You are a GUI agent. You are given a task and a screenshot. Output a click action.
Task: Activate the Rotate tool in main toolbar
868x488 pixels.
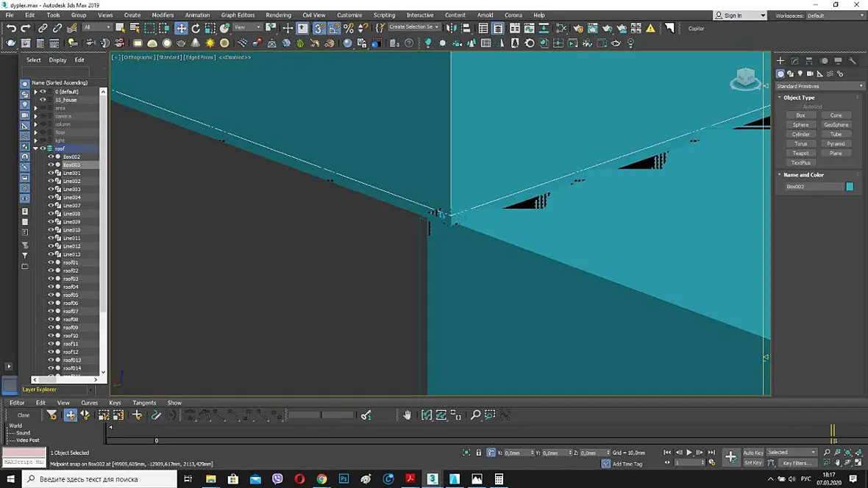tap(196, 28)
